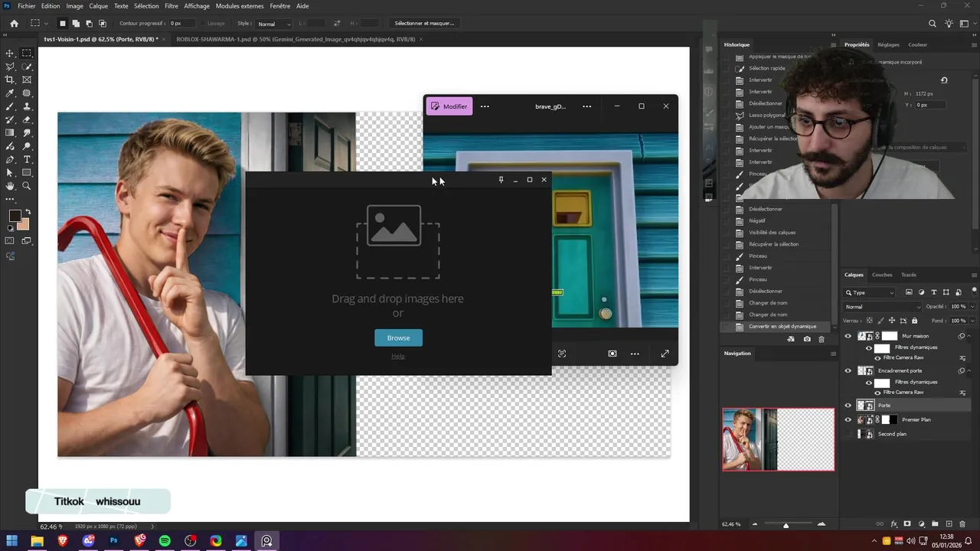
Task: Select the Rectangular Marquee tool in toolbar
Action: pos(27,54)
